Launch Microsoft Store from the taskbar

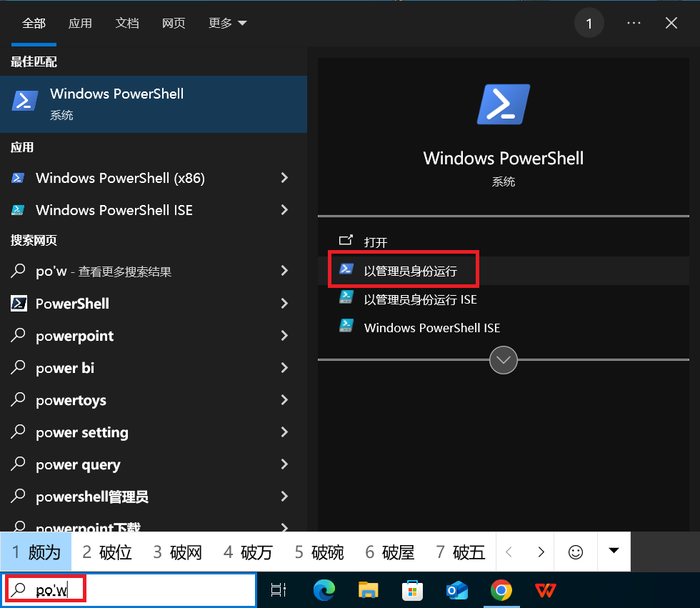[x=413, y=590]
